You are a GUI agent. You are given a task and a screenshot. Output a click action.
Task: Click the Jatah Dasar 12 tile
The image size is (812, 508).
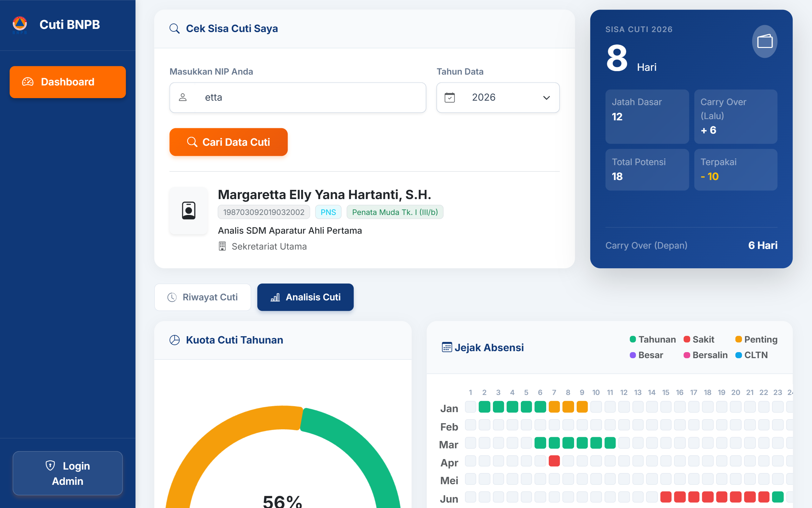(x=647, y=117)
